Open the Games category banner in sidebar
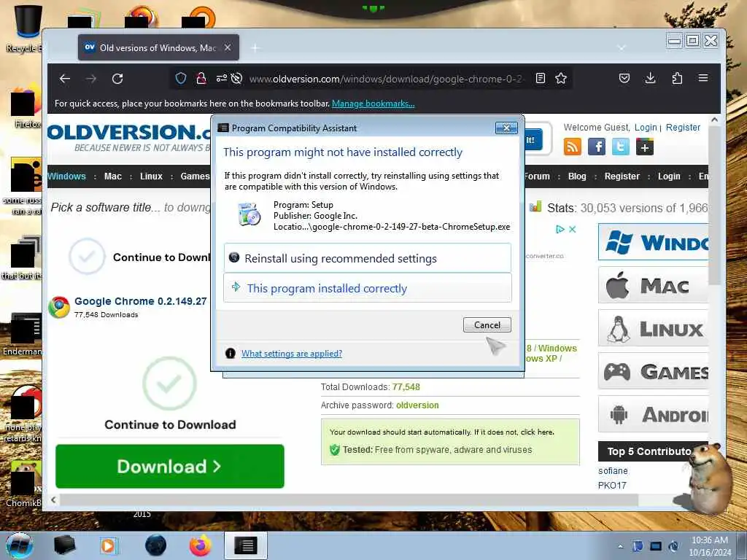The height and width of the screenshot is (560, 747). [x=653, y=371]
